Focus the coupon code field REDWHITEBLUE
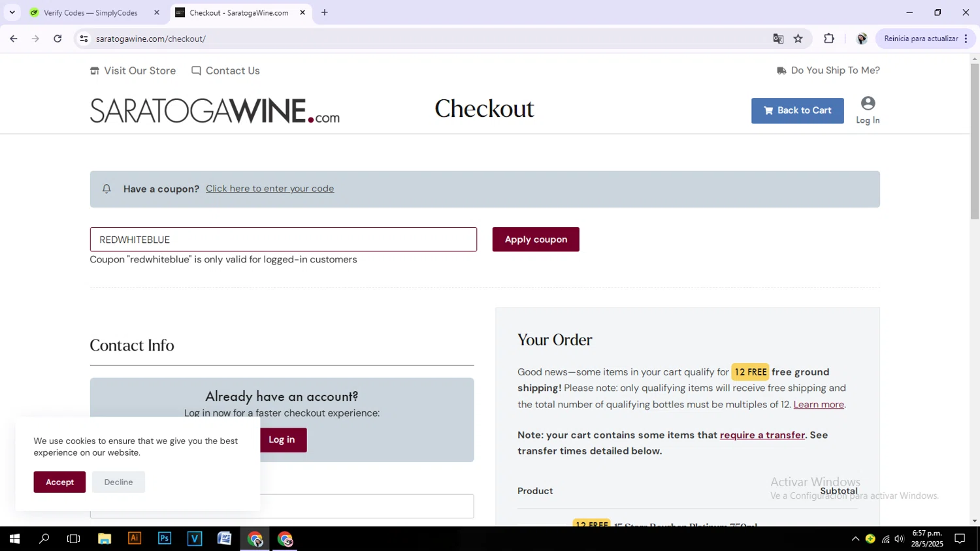980x551 pixels. [283, 240]
